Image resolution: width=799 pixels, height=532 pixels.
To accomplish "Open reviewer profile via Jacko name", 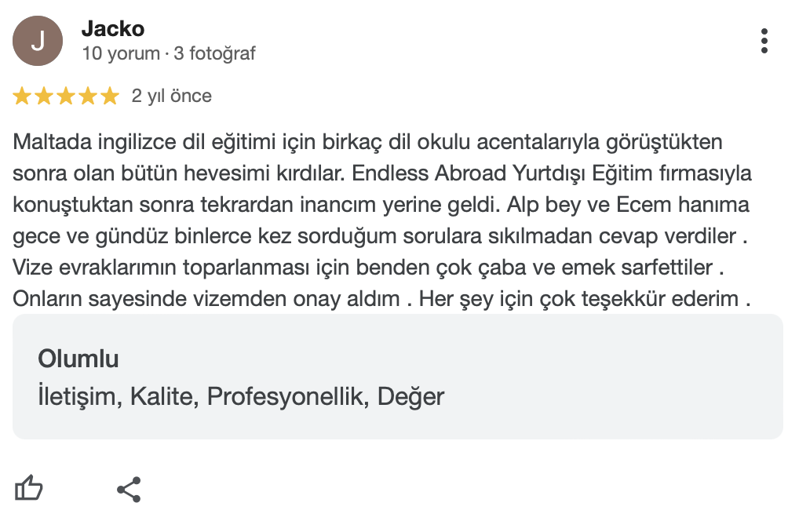I will [x=113, y=29].
